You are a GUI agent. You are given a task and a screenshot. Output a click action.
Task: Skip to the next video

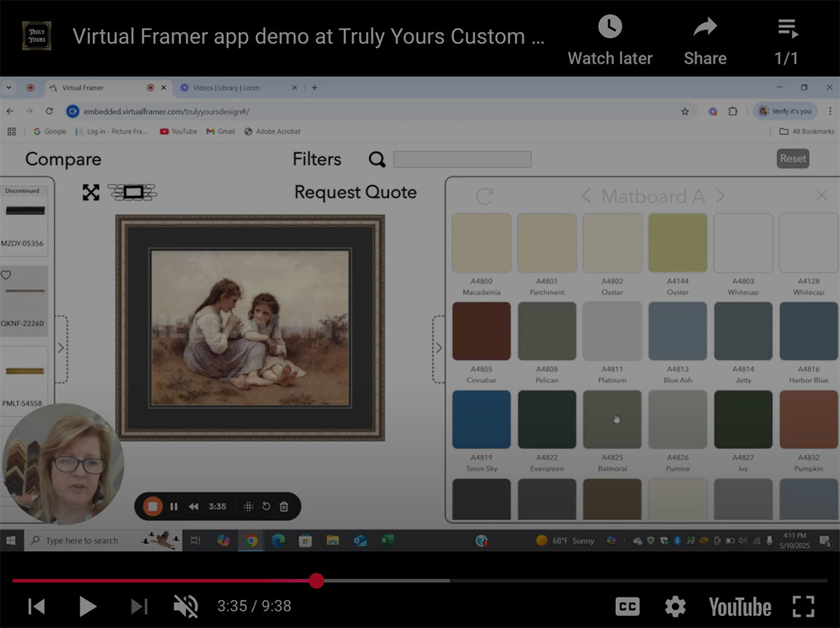(x=139, y=606)
